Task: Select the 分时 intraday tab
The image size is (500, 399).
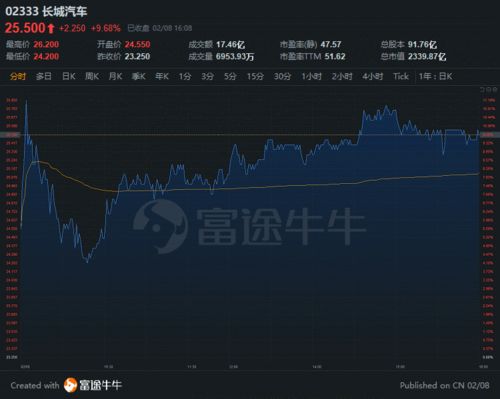Action: [18, 76]
